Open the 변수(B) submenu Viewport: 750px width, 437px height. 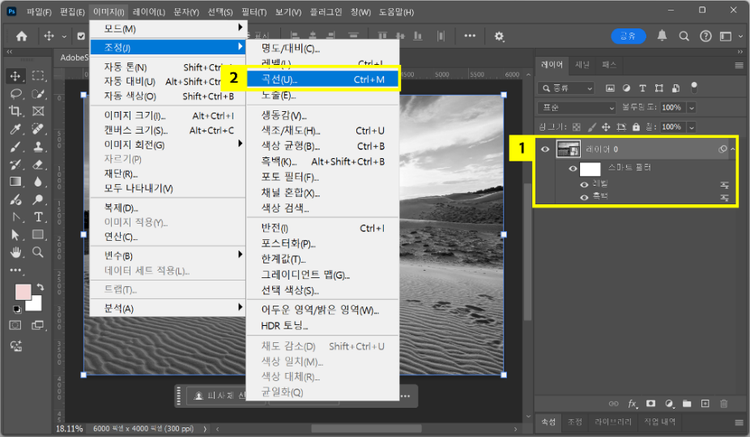coord(168,256)
